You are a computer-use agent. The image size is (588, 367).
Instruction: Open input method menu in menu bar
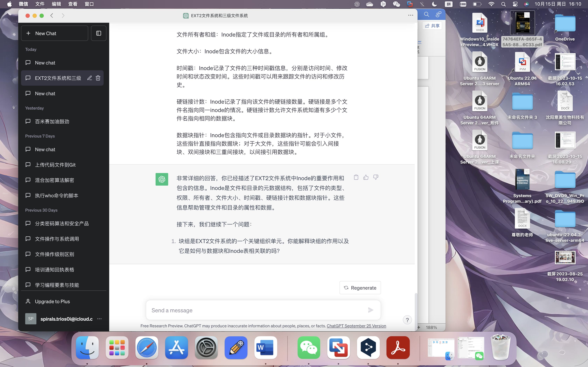tap(449, 4)
